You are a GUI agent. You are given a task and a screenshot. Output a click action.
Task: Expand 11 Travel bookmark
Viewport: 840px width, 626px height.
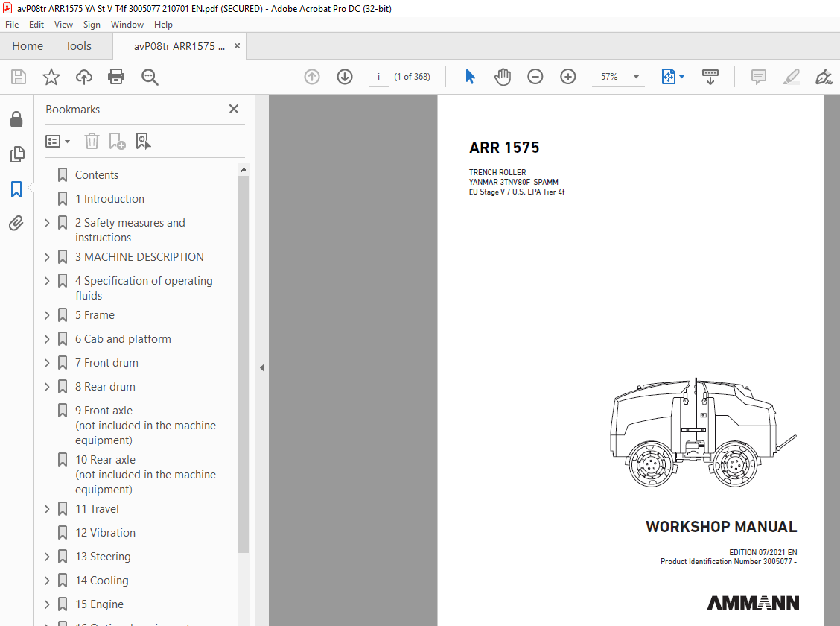point(47,508)
